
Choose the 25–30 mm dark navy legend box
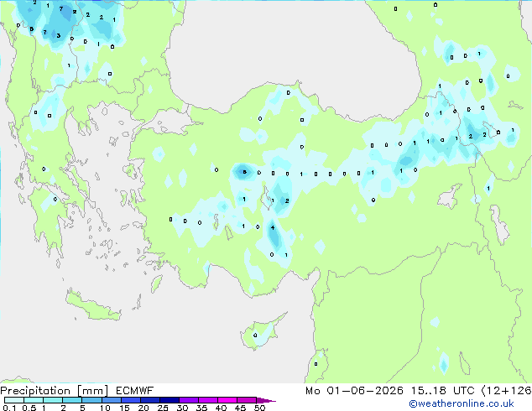[169, 400]
